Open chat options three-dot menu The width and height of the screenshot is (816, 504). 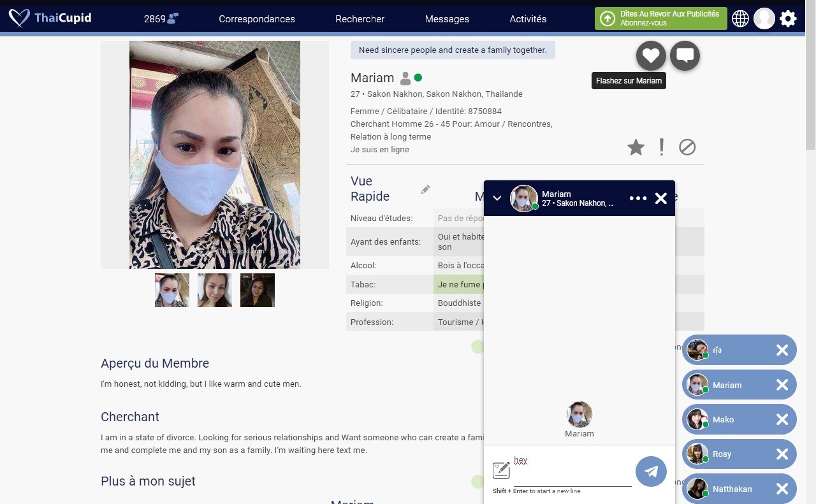pyautogui.click(x=638, y=198)
